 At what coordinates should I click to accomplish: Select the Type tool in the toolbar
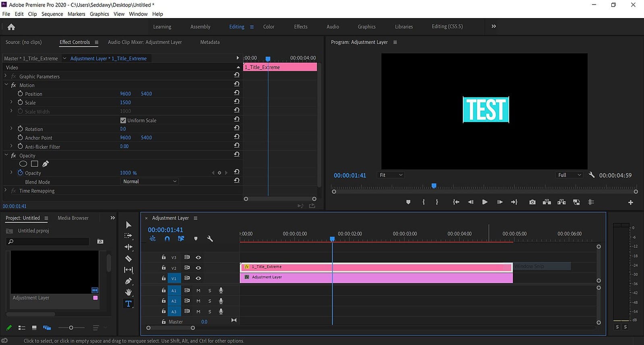pyautogui.click(x=128, y=304)
